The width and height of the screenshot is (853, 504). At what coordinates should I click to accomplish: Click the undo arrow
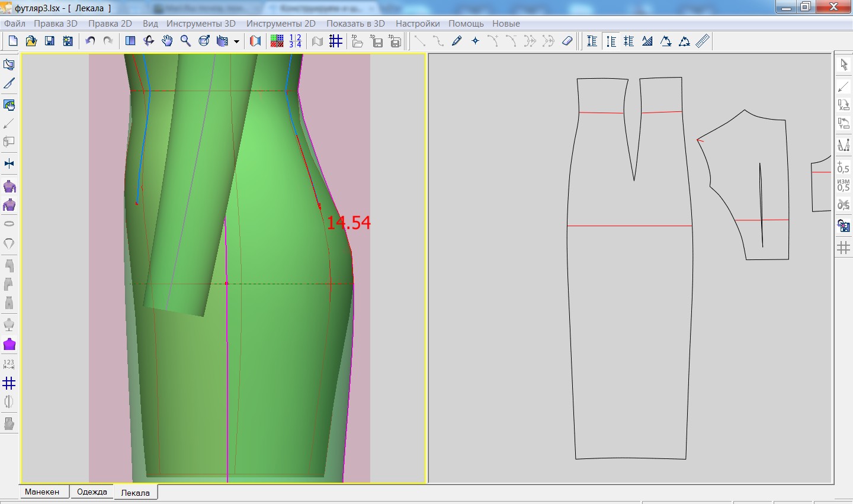[x=90, y=41]
